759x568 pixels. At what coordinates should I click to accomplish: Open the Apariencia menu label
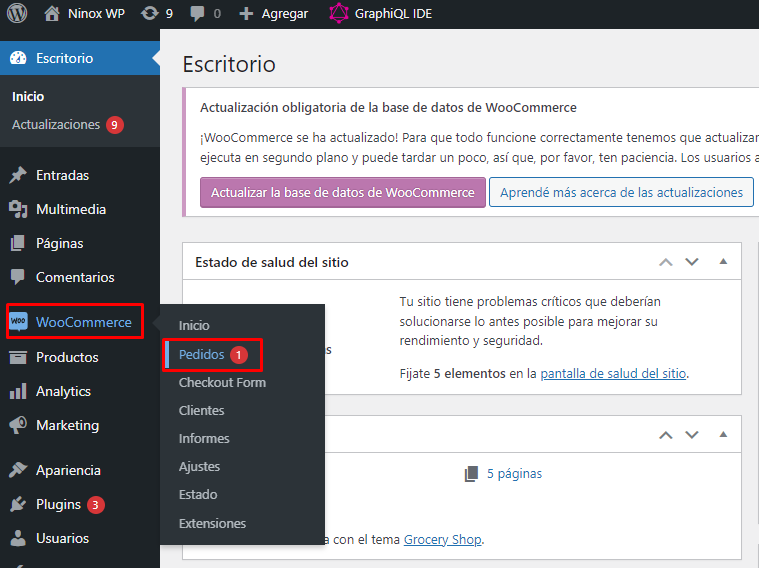click(x=68, y=470)
